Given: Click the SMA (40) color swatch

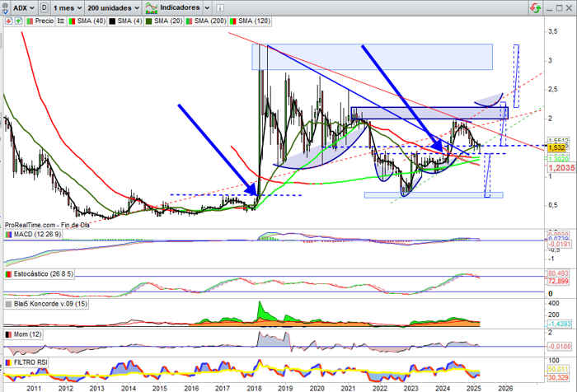Looking at the screenshot, I should [x=73, y=21].
